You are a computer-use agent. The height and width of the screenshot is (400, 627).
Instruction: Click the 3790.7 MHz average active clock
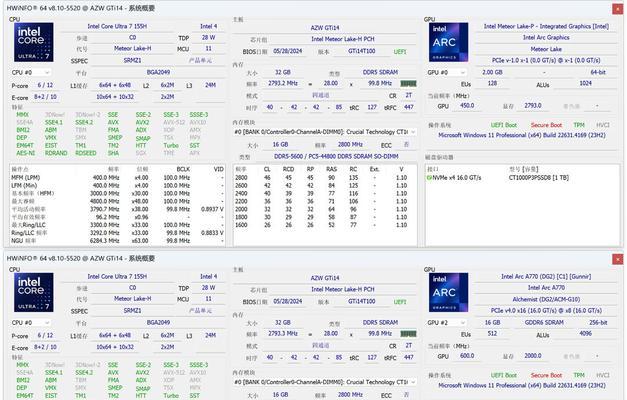tap(105, 209)
